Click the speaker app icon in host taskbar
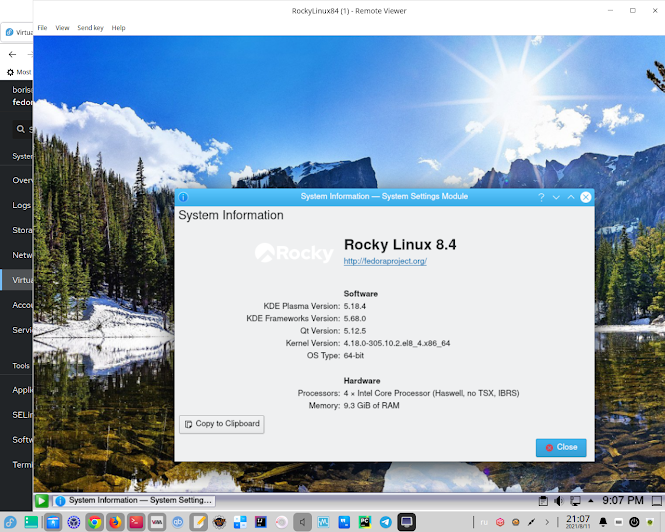 [x=302, y=522]
